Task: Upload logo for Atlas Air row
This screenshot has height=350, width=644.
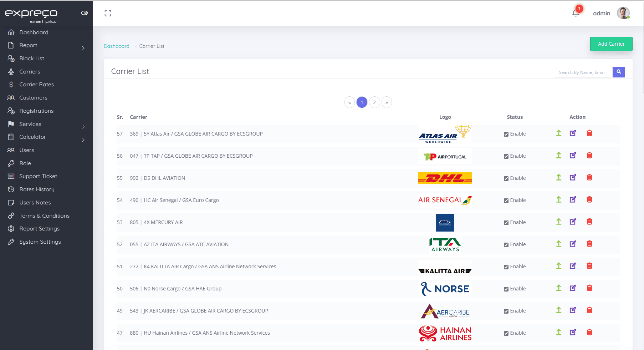Action: (x=559, y=133)
